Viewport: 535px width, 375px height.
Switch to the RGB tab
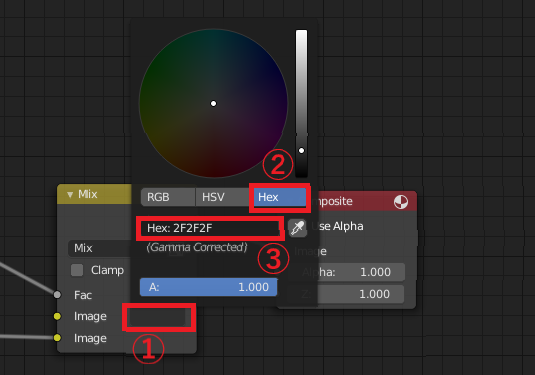168,197
